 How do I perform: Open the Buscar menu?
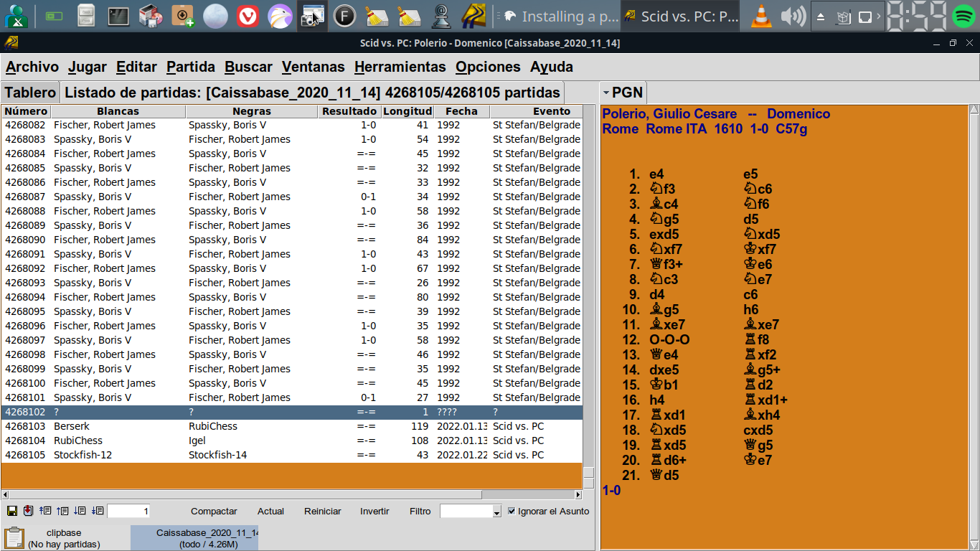tap(248, 67)
